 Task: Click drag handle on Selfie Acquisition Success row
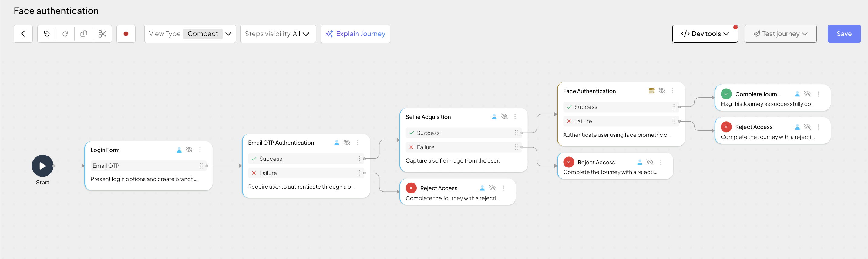[516, 133]
